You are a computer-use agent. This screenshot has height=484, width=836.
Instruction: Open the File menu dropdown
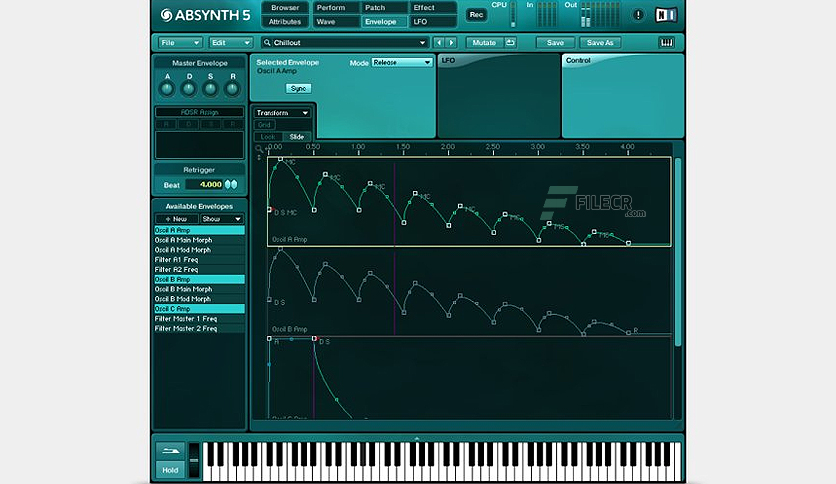tap(180, 43)
